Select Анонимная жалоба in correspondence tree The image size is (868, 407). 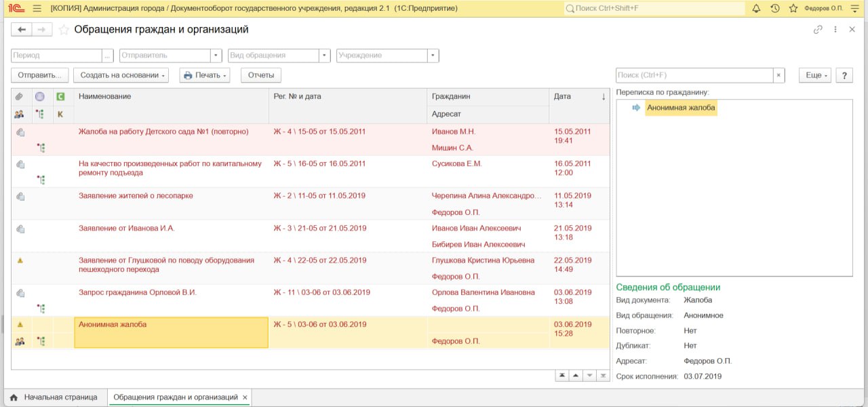point(681,108)
